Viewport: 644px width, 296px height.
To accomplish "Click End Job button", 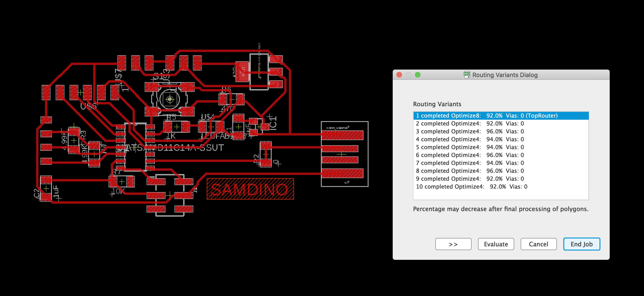I will pyautogui.click(x=581, y=244).
